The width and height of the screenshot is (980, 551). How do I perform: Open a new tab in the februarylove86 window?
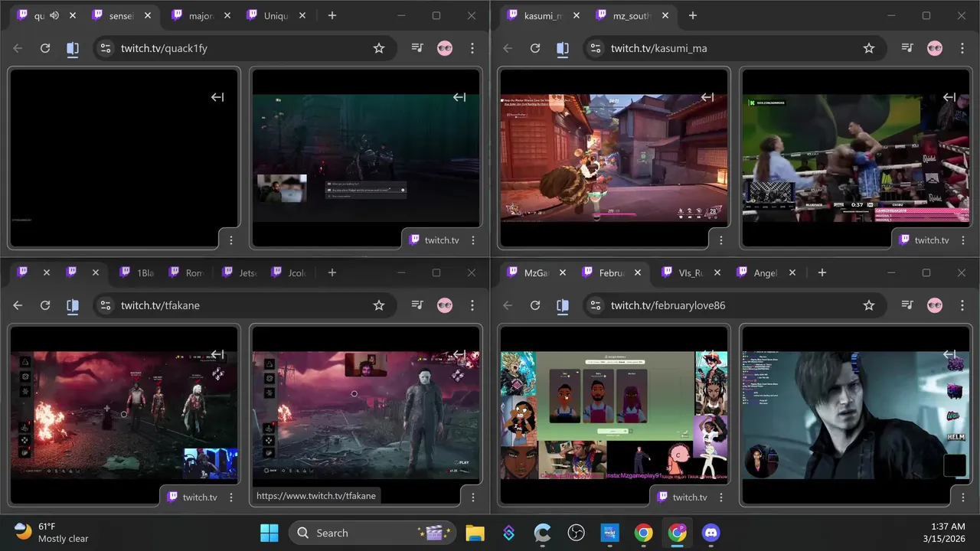pyautogui.click(x=822, y=272)
